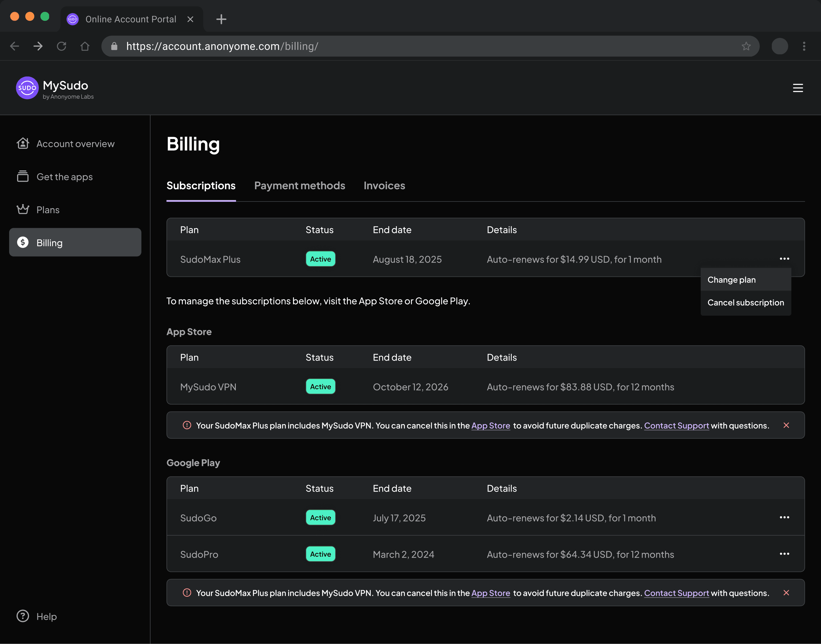821x644 pixels.
Task: Open SudoMax Plus options ellipsis
Action: [x=785, y=259]
